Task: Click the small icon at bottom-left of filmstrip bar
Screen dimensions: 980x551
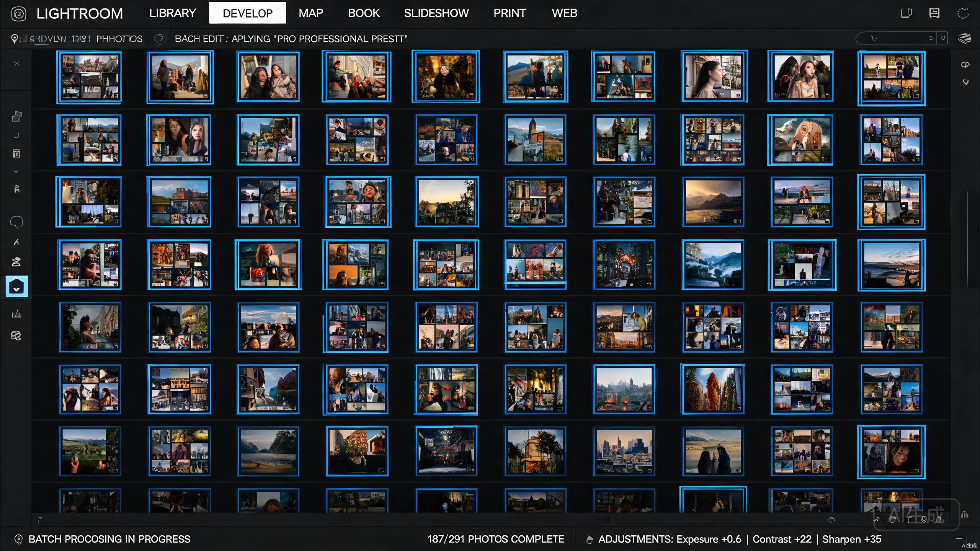Action: [x=39, y=520]
